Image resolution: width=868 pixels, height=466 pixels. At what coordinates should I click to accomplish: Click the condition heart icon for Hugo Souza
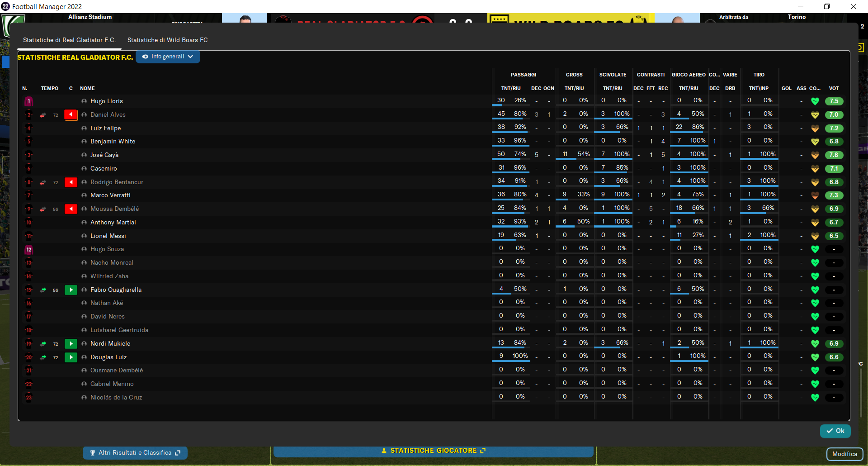tap(815, 249)
